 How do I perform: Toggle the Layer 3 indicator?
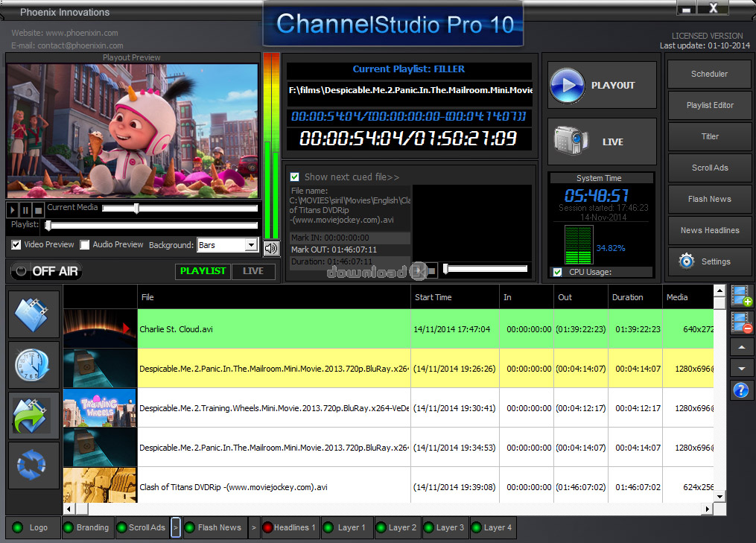[x=428, y=527]
